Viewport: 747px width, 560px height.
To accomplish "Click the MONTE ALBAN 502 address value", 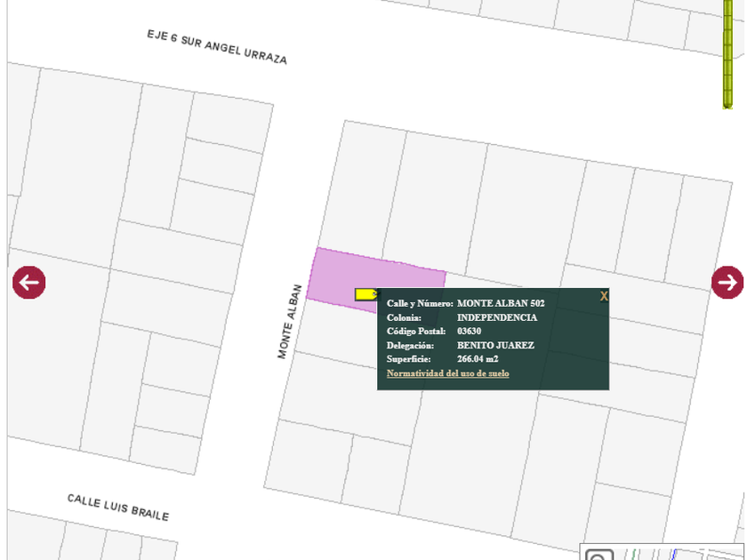I will [x=501, y=303].
